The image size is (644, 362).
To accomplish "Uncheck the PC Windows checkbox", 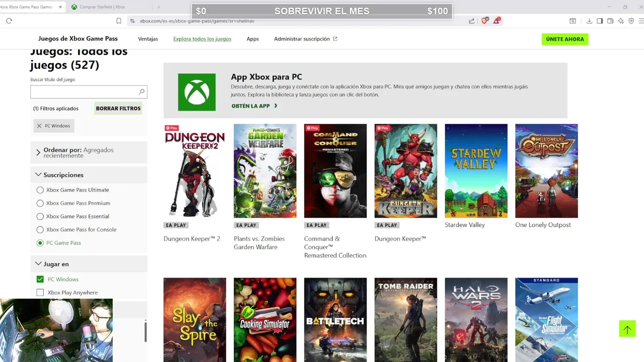I will 40,279.
